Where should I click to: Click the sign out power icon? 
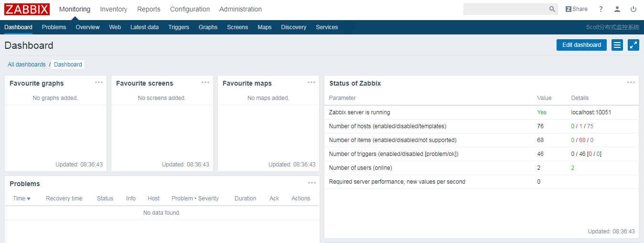coord(633,9)
